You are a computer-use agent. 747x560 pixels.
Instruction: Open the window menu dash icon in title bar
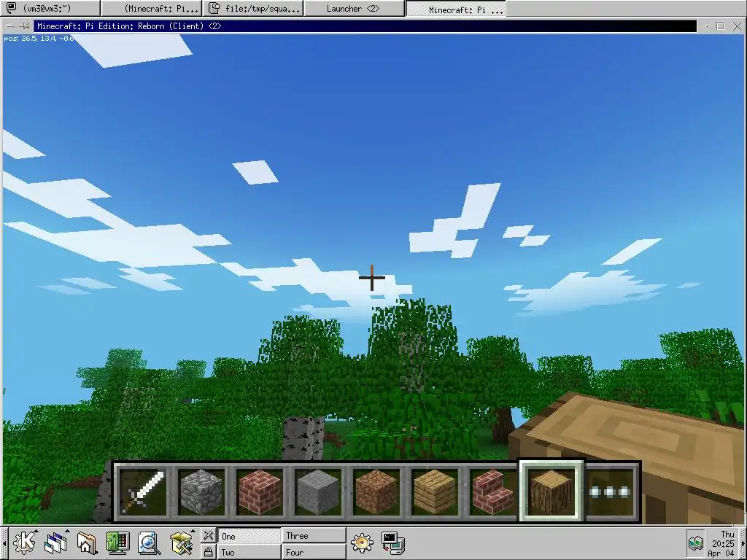10,26
